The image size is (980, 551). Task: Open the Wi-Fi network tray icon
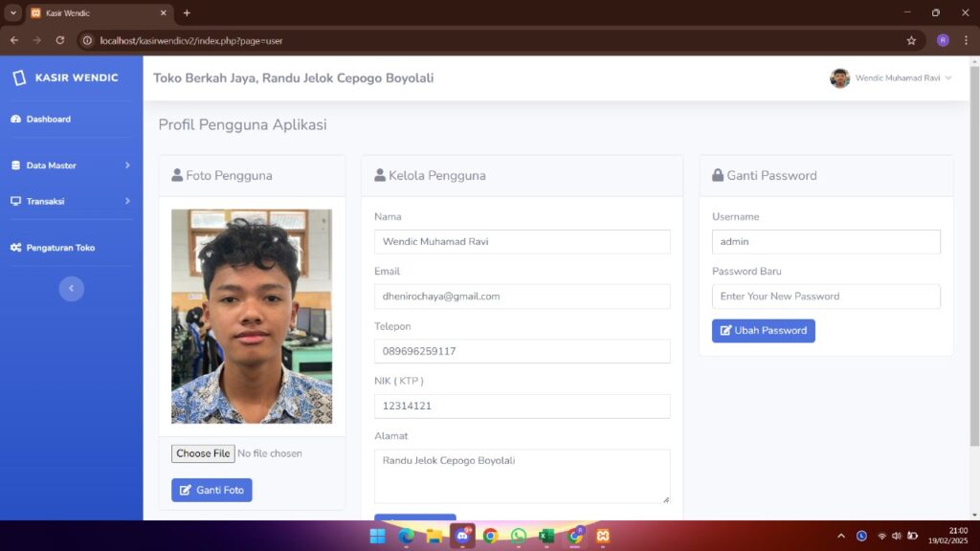[881, 536]
